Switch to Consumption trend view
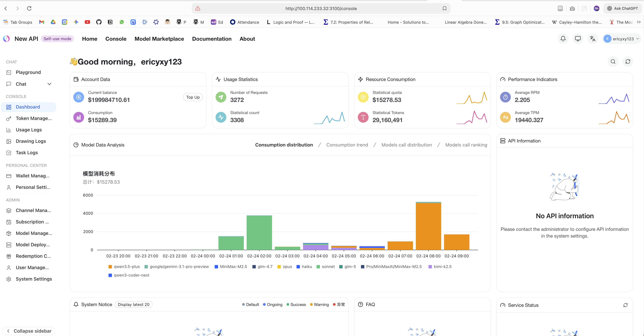 (x=347, y=145)
